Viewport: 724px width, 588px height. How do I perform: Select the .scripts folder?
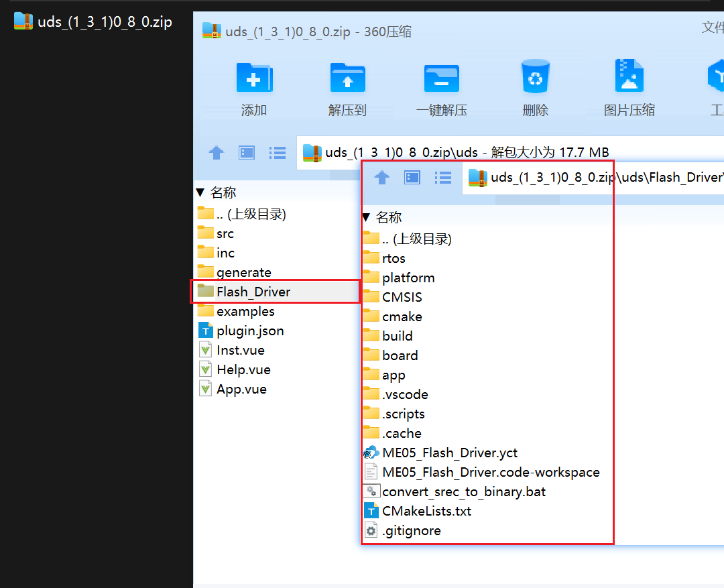[394, 413]
